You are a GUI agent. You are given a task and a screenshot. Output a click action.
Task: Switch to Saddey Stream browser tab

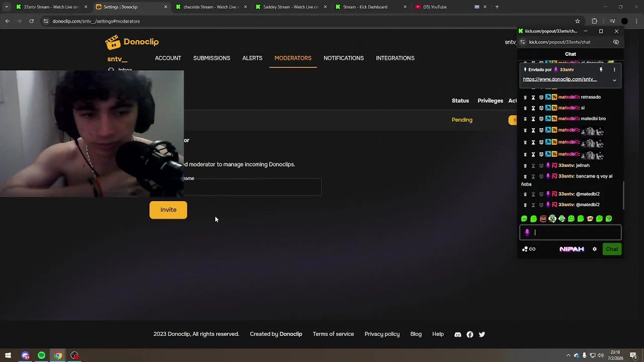pos(290,7)
